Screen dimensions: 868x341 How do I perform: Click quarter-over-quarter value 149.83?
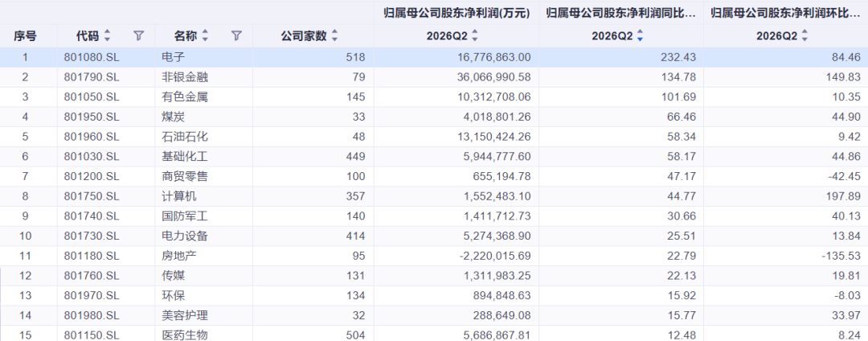pos(844,77)
